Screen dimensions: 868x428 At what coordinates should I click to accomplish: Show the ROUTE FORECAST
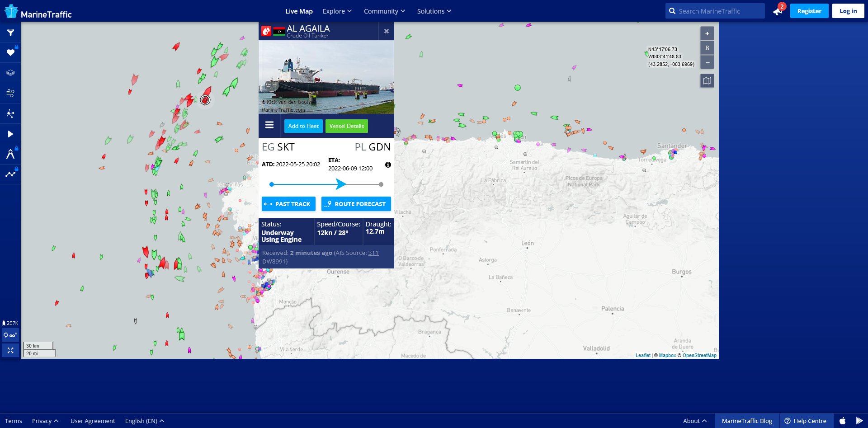356,204
